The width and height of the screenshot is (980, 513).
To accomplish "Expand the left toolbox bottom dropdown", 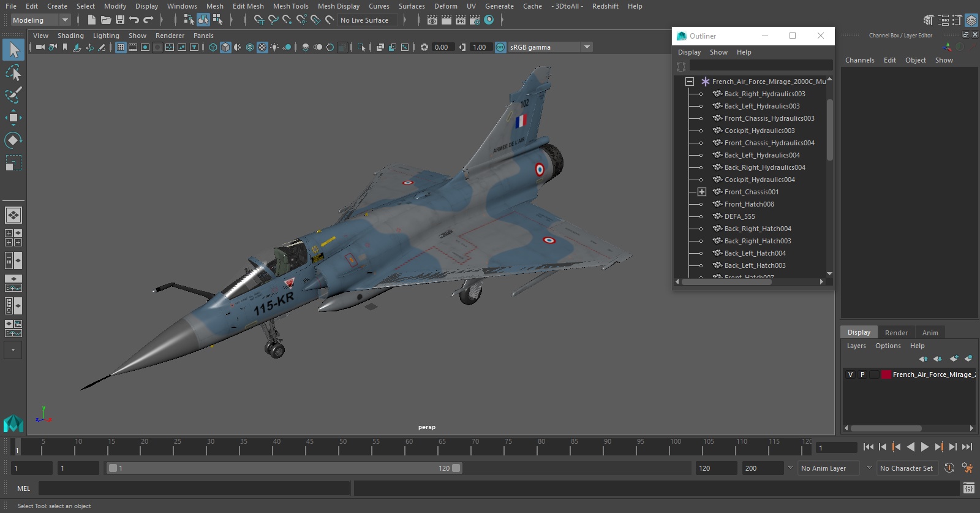I will click(x=13, y=350).
